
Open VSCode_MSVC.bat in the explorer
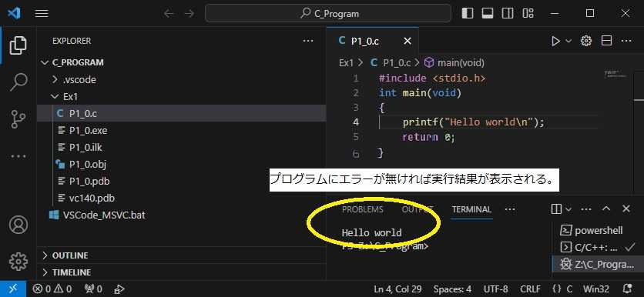181,215
